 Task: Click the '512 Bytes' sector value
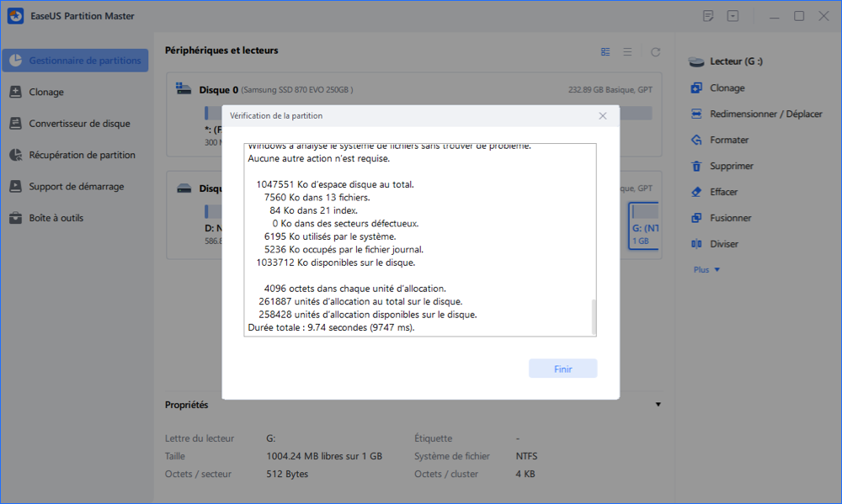pos(287,474)
